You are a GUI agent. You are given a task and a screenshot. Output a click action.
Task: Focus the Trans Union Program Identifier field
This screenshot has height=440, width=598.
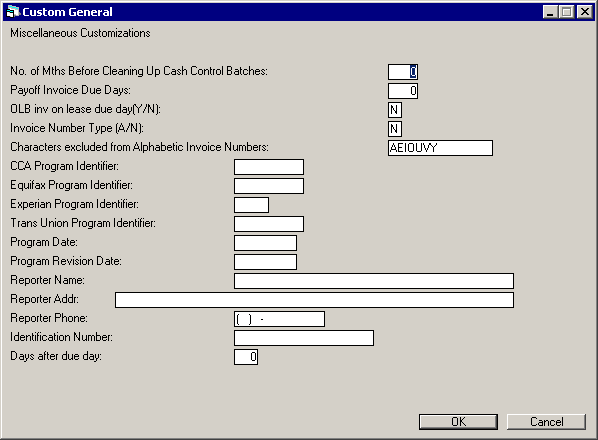(269, 224)
